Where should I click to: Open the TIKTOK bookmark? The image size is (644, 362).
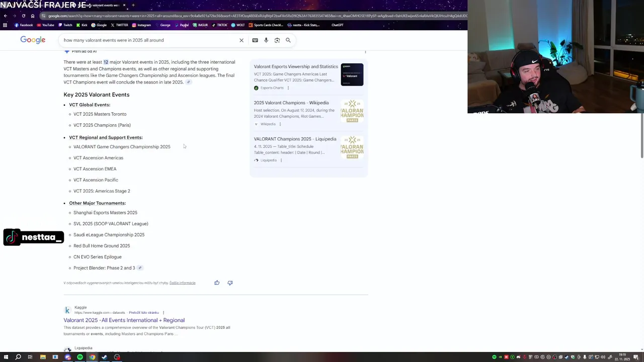(220, 25)
